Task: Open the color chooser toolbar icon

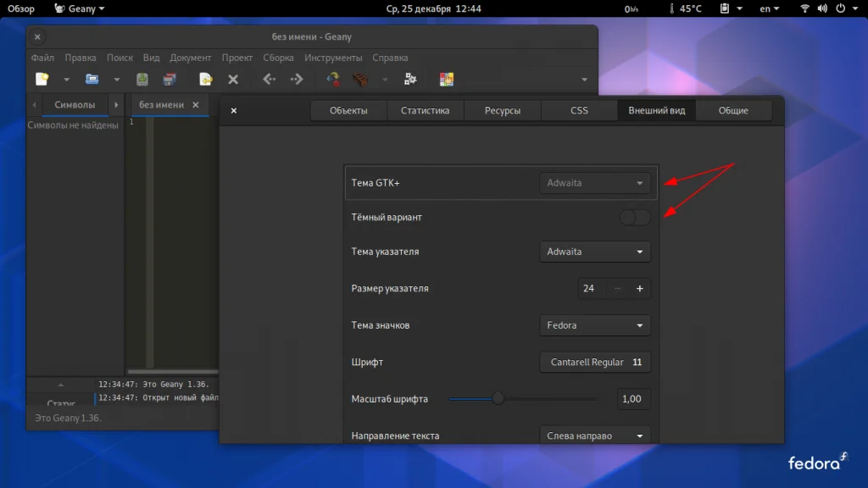Action: click(446, 80)
